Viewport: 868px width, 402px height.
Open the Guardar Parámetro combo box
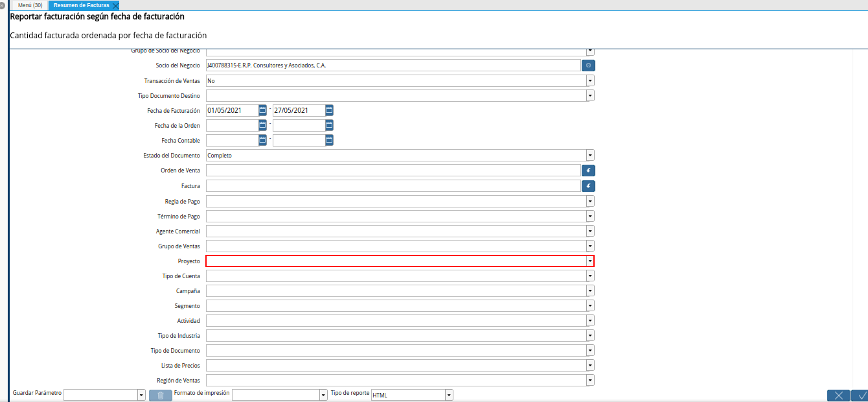pos(141,395)
